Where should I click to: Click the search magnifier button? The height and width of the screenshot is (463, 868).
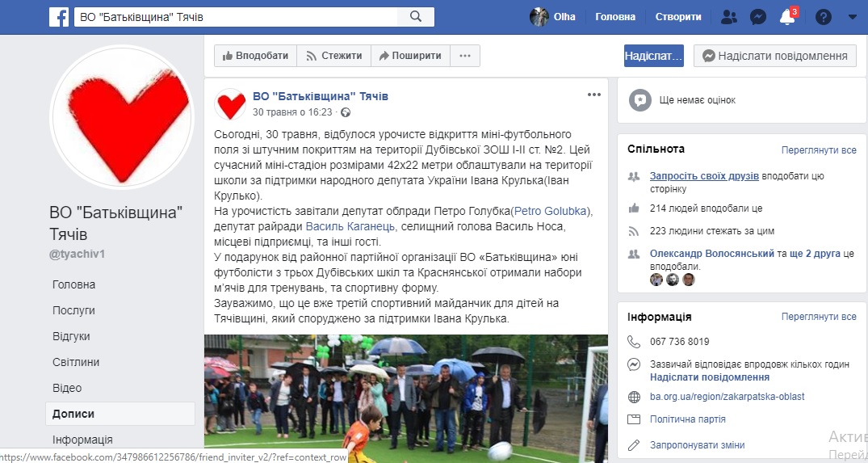[x=416, y=17]
